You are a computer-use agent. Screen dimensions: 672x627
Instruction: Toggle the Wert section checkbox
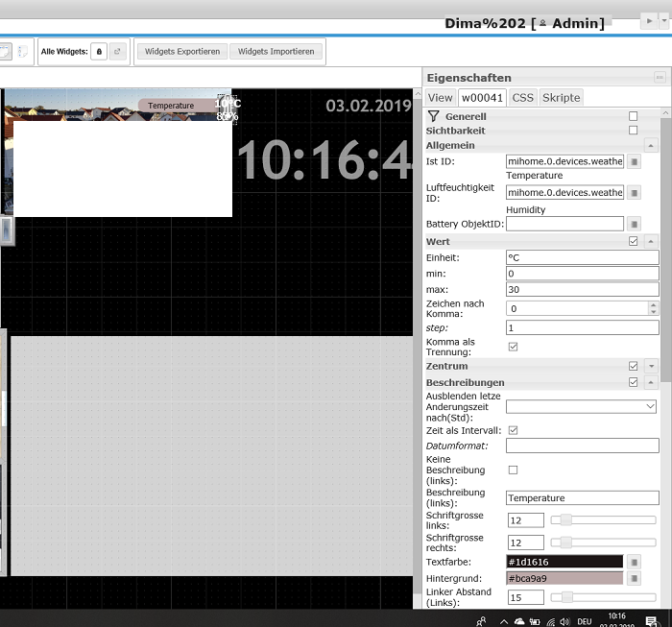[x=633, y=241]
